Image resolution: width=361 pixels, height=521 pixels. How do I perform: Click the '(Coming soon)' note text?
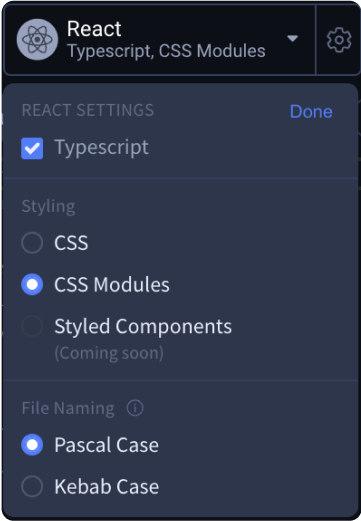point(109,353)
